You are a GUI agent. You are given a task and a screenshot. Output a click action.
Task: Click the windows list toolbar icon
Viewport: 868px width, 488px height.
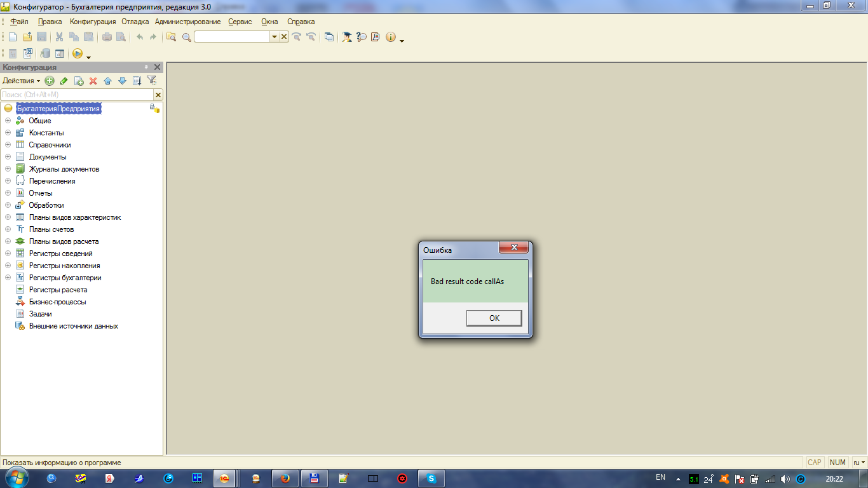(x=329, y=37)
